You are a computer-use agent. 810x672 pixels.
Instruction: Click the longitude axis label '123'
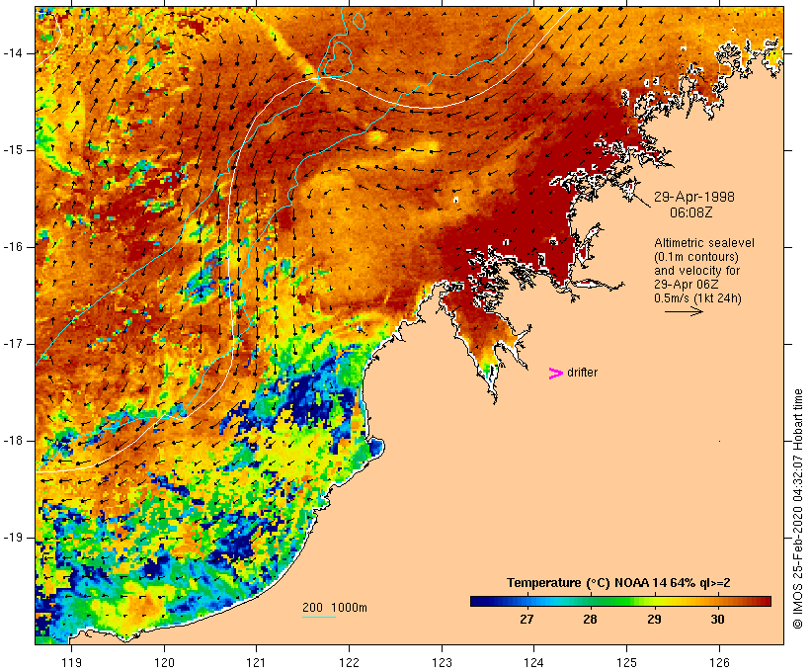(x=442, y=662)
